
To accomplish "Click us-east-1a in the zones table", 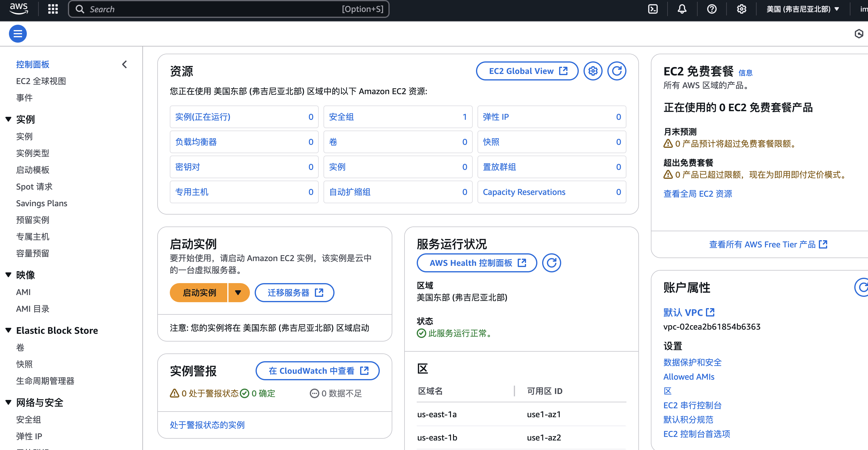I will (437, 414).
